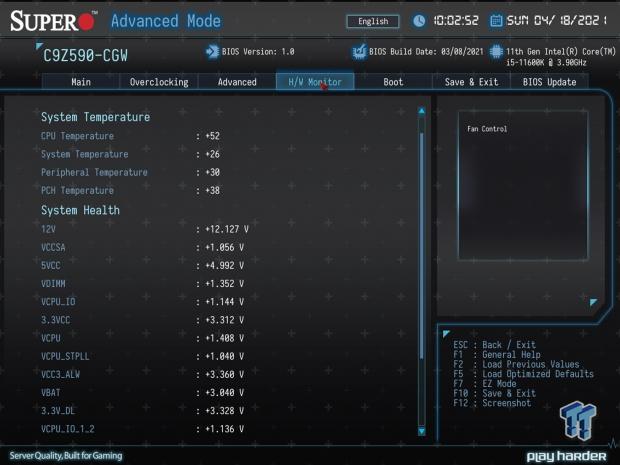Switch to the Overclocking tab
The height and width of the screenshot is (465, 620).
159,82
